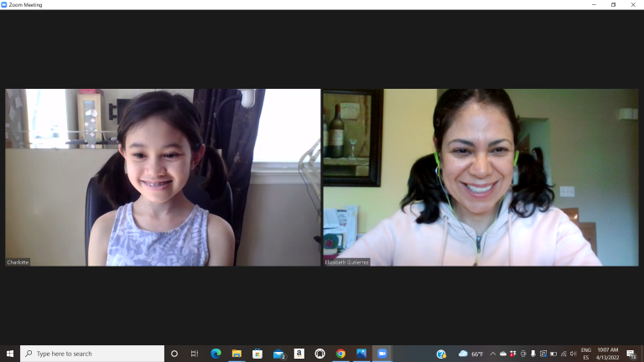644x362 pixels.
Task: Click the tray icon with blue dot
Action: pos(543,354)
